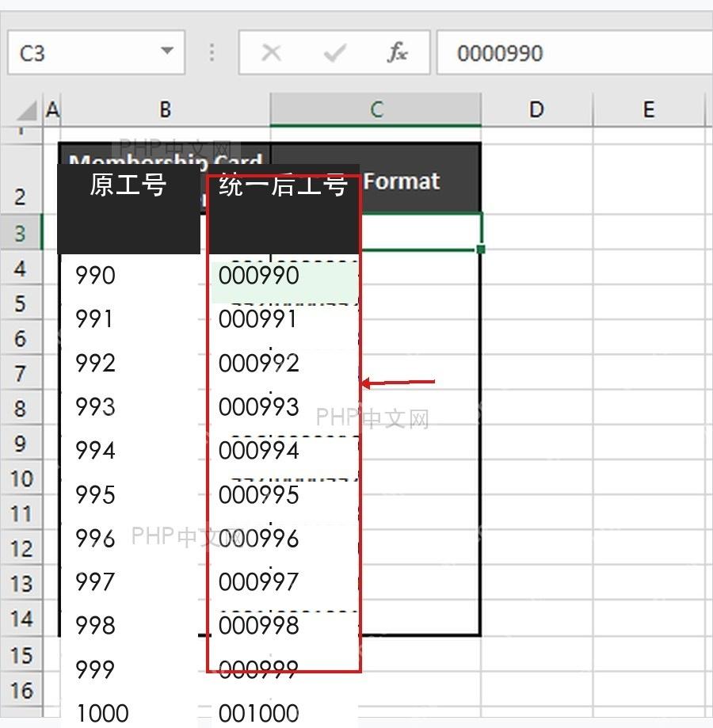Cancel entry with the X icon
Screen dimensions: 713x728
point(271,52)
